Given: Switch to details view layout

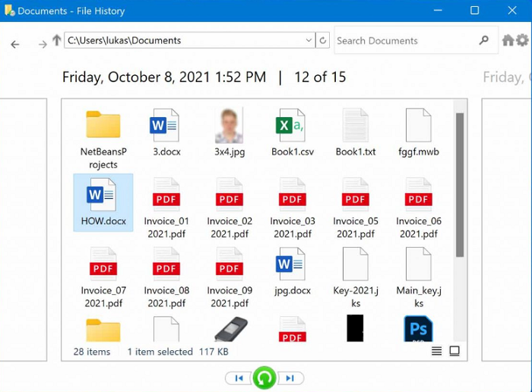Looking at the screenshot, I should pos(437,351).
